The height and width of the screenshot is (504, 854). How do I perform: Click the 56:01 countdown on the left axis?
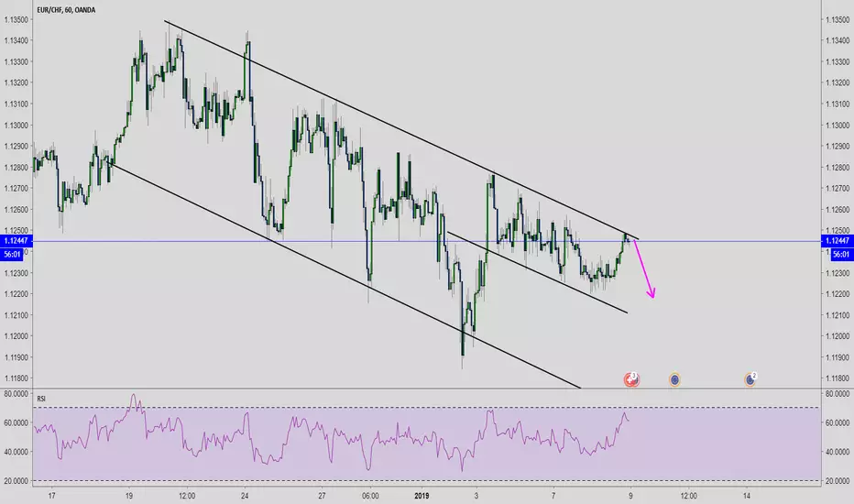(12, 255)
